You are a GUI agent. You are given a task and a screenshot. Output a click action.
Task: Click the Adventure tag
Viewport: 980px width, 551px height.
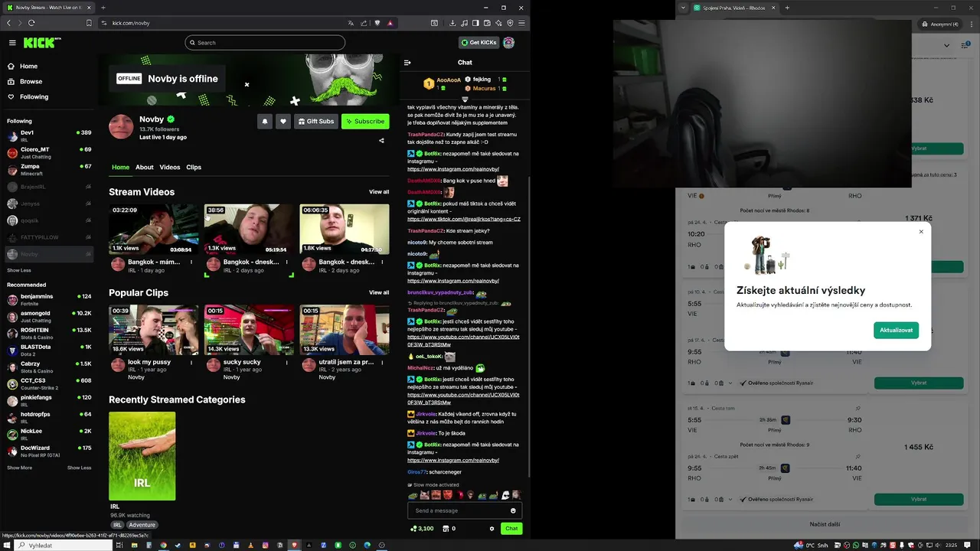point(142,525)
